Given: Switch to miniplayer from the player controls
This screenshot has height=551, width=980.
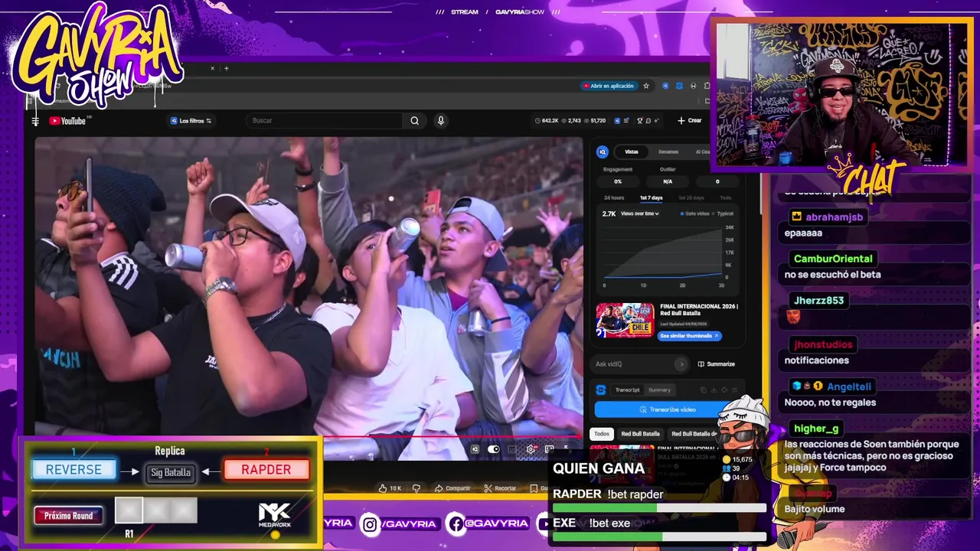Looking at the screenshot, I should (x=549, y=449).
